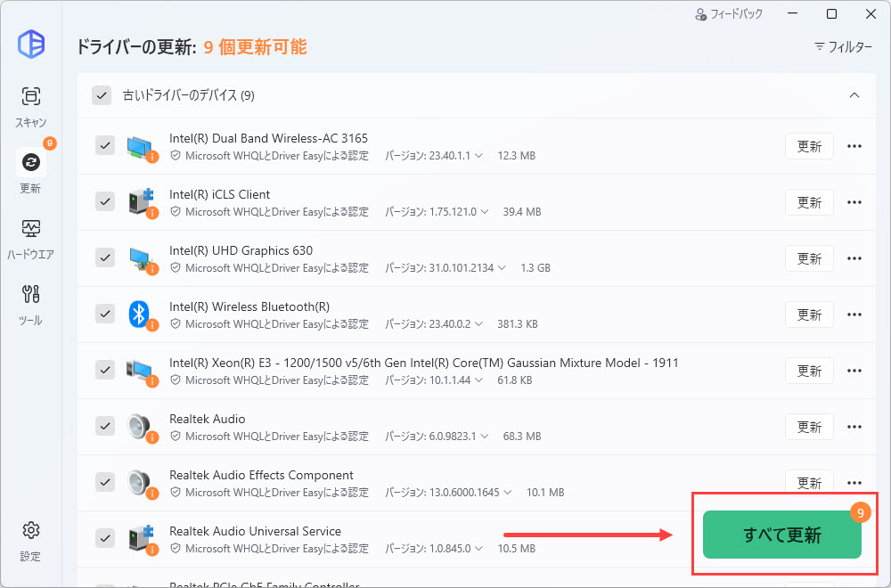Update the Gaussian Mixture Model driver
Viewport: 891px width, 588px height.
(x=809, y=371)
